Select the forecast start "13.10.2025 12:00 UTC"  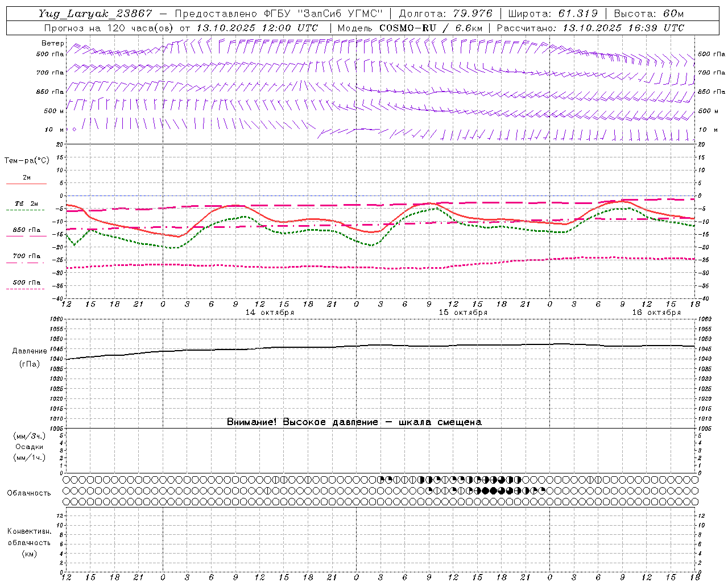[x=257, y=28]
